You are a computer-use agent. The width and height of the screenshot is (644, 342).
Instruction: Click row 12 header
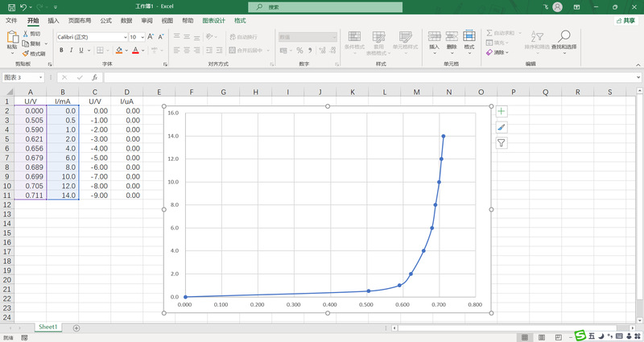point(7,204)
